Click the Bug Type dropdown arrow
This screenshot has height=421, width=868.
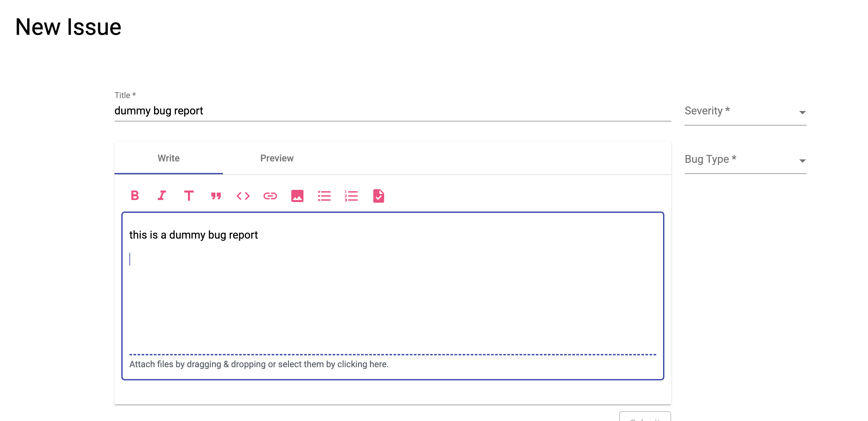802,161
